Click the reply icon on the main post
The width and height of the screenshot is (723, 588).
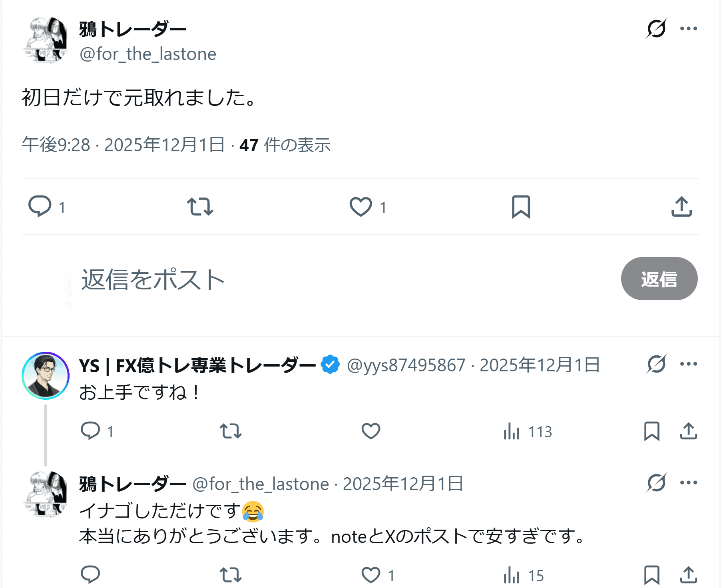tap(40, 206)
